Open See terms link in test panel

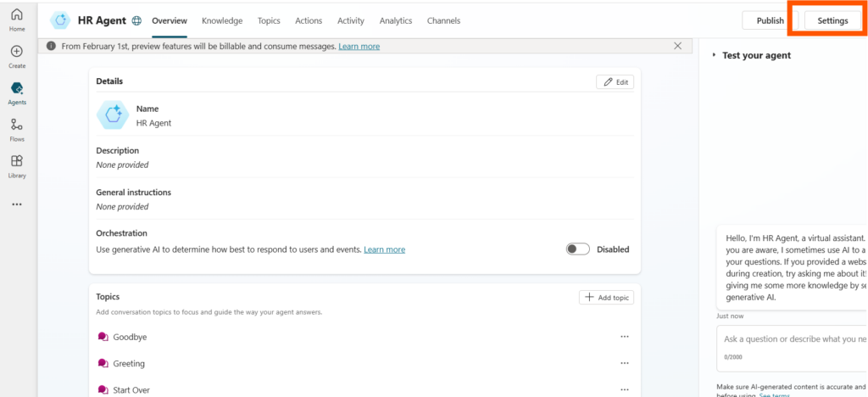(775, 394)
